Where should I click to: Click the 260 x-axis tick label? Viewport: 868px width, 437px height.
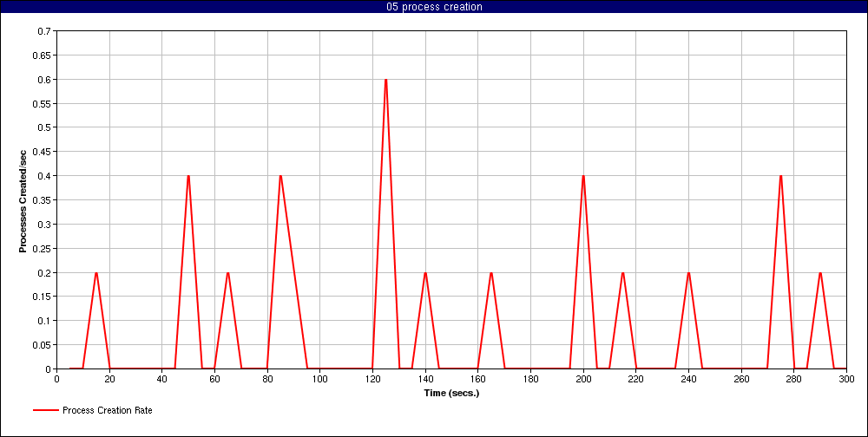(x=741, y=379)
